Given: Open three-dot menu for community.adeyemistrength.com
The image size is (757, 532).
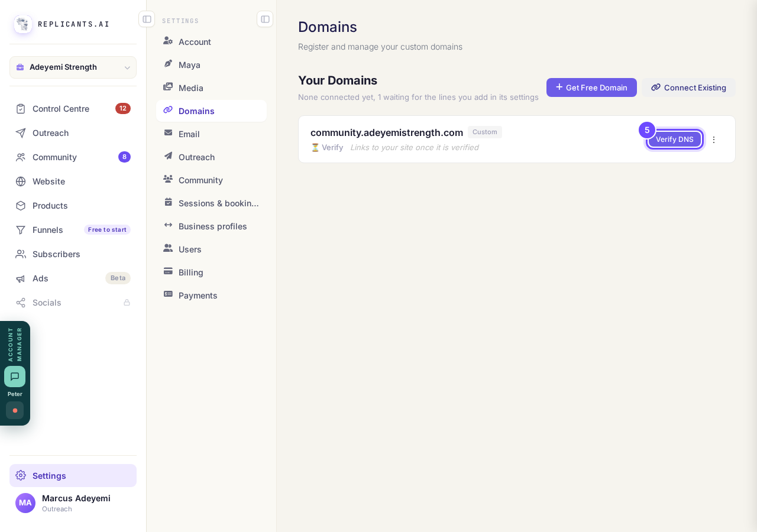Looking at the screenshot, I should coord(714,140).
